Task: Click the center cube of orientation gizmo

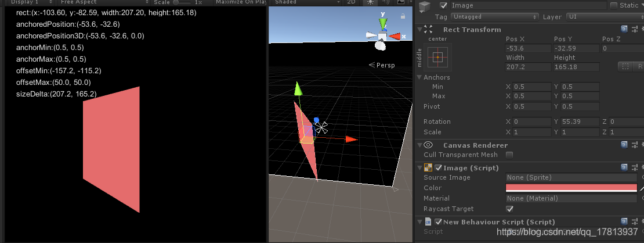Action: click(x=382, y=37)
